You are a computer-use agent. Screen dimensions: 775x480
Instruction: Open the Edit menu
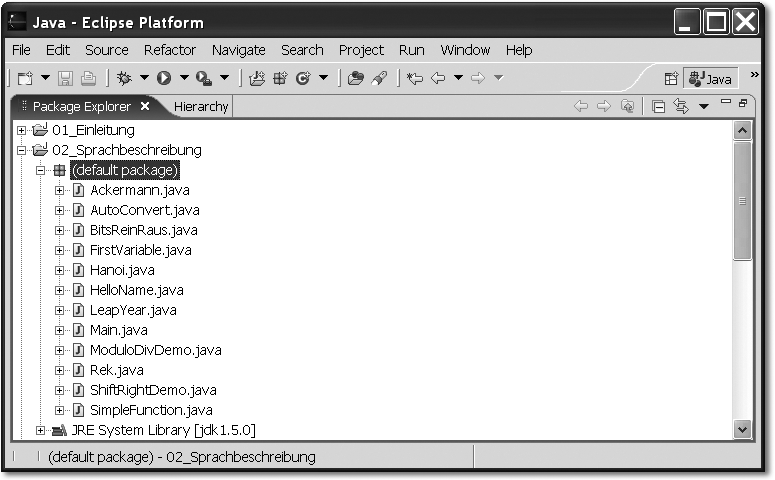(58, 50)
